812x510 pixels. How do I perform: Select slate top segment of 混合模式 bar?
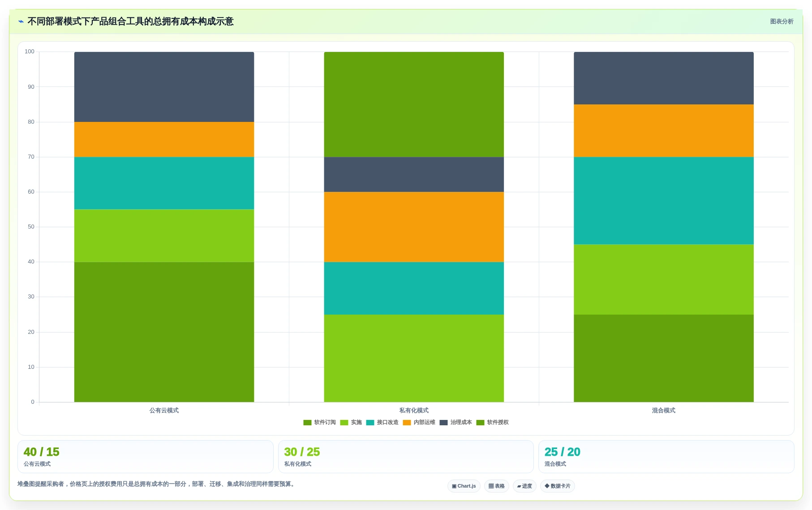(664, 78)
